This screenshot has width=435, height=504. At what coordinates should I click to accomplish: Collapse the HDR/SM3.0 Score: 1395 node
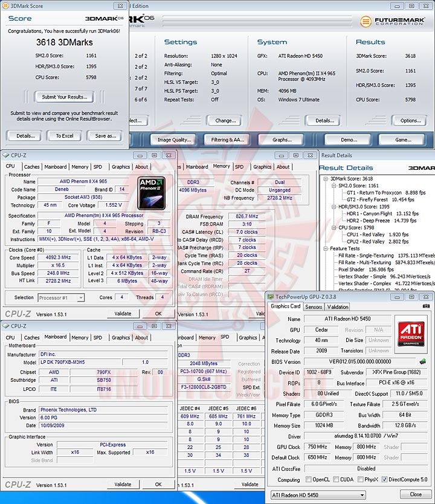[x=333, y=207]
